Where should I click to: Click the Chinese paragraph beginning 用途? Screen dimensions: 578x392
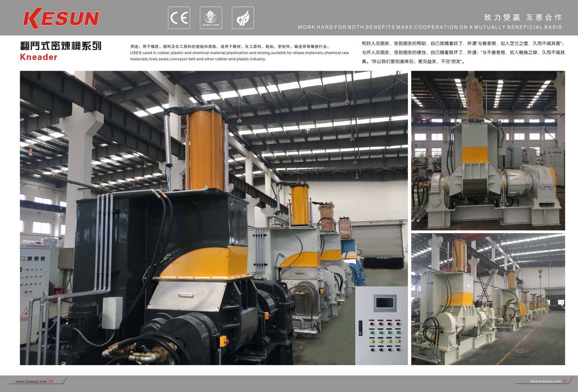coord(230,47)
